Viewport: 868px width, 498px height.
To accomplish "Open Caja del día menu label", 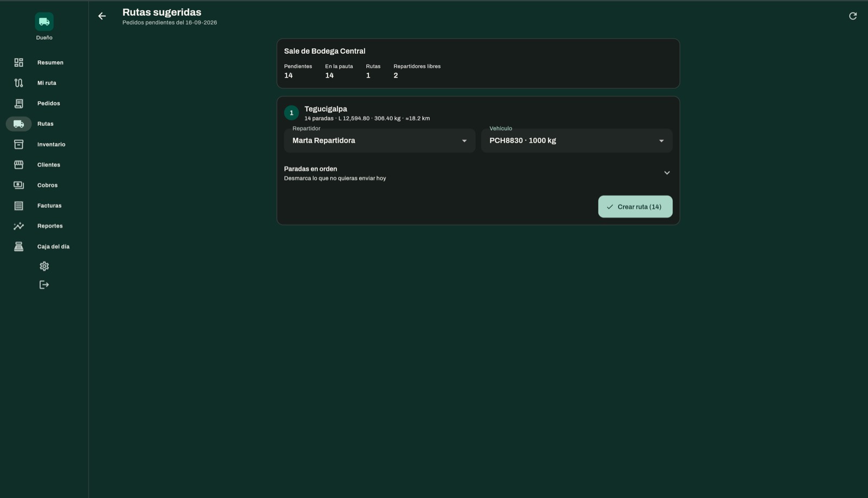I will (x=54, y=246).
